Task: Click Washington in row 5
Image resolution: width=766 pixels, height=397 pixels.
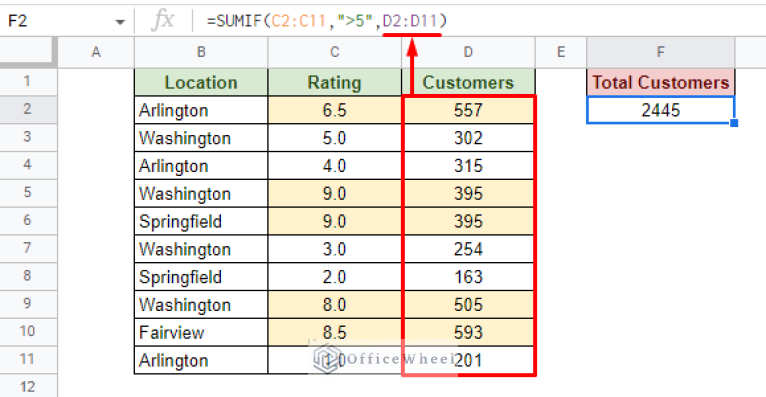Action: click(201, 193)
